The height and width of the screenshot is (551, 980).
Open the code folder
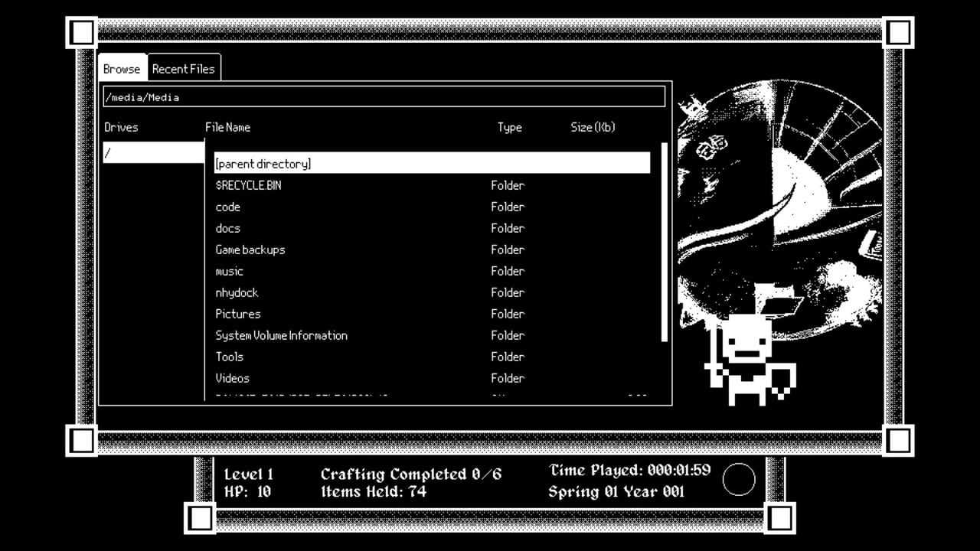pos(228,207)
